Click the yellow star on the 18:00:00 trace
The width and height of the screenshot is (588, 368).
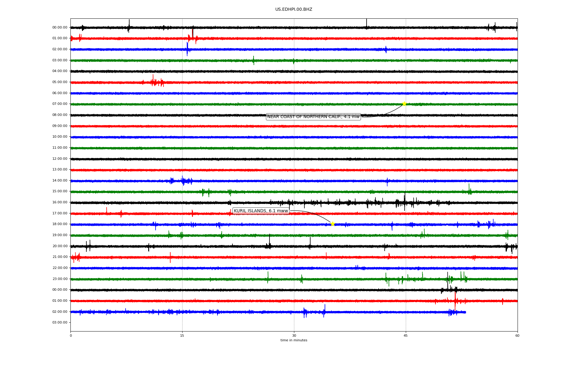[x=333, y=224]
